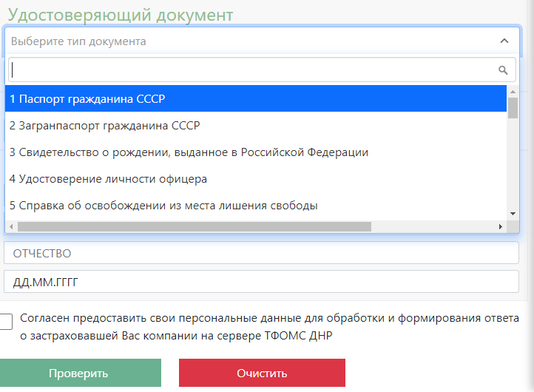The height and width of the screenshot is (392, 534).
Task: Tick the personal data consent checkbox
Action: 5,322
